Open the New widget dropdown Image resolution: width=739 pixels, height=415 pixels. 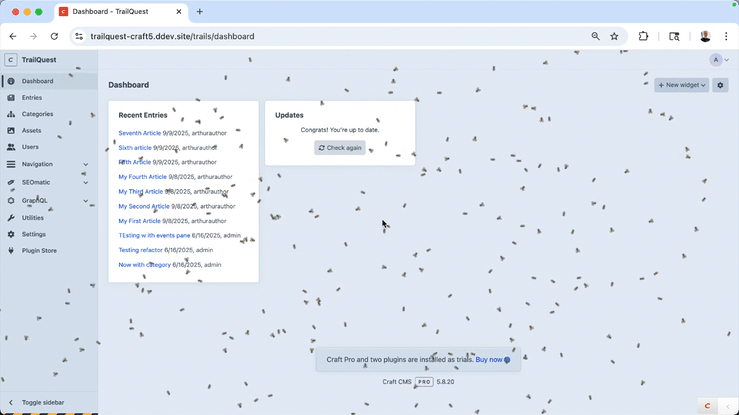682,85
